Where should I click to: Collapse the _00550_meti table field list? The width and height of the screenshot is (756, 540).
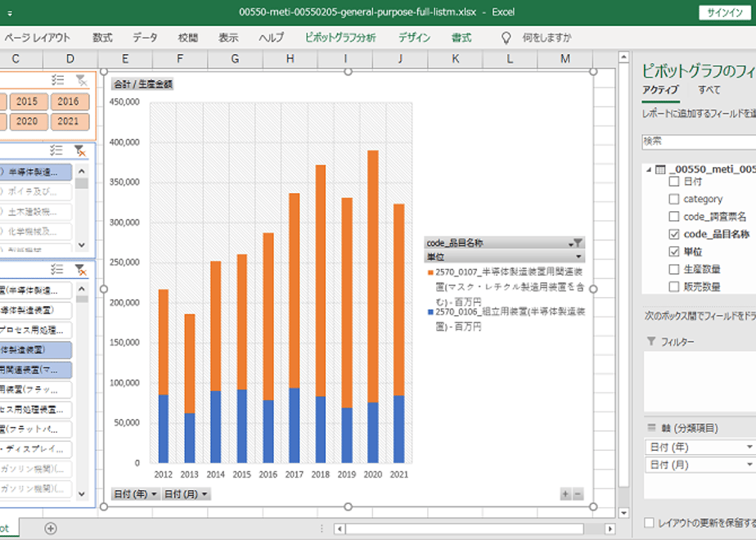click(649, 169)
